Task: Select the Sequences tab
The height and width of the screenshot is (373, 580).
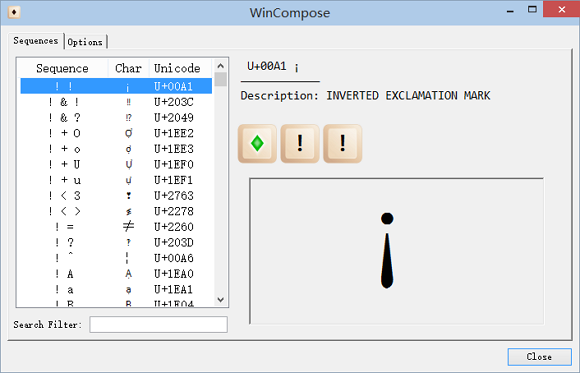Action: coord(36,41)
